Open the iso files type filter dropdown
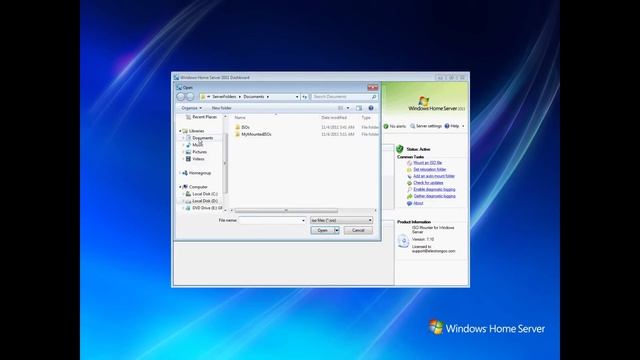This screenshot has height=360, width=640. 341,220
